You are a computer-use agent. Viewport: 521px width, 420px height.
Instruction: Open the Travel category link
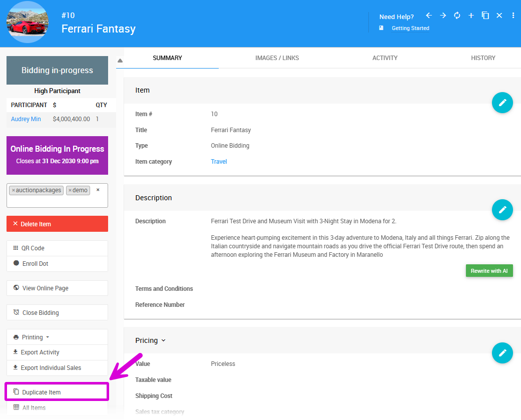tap(219, 162)
